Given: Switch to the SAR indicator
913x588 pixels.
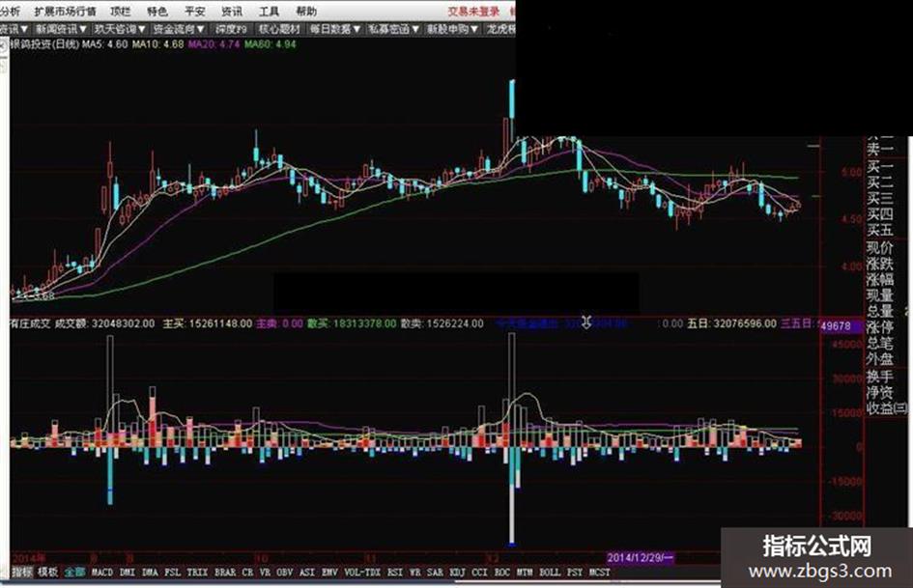Looking at the screenshot, I should coord(435,573).
